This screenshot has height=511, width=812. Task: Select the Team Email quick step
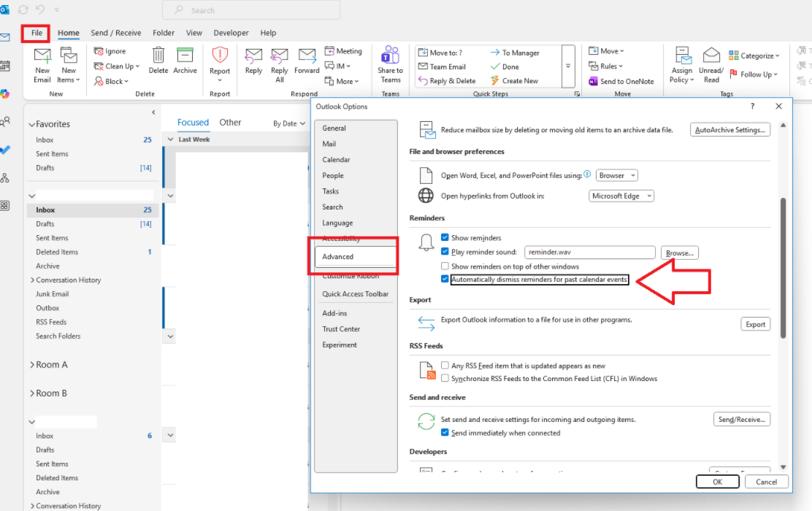(x=442, y=66)
